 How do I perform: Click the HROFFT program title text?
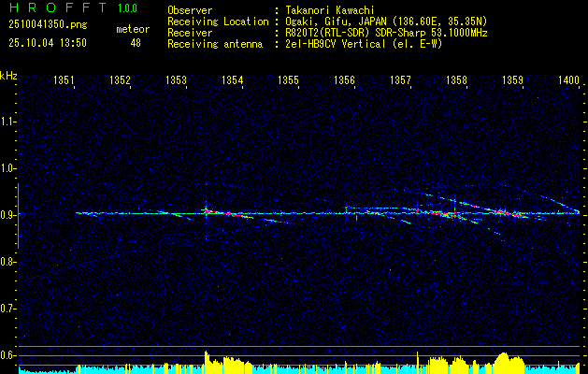(x=58, y=7)
